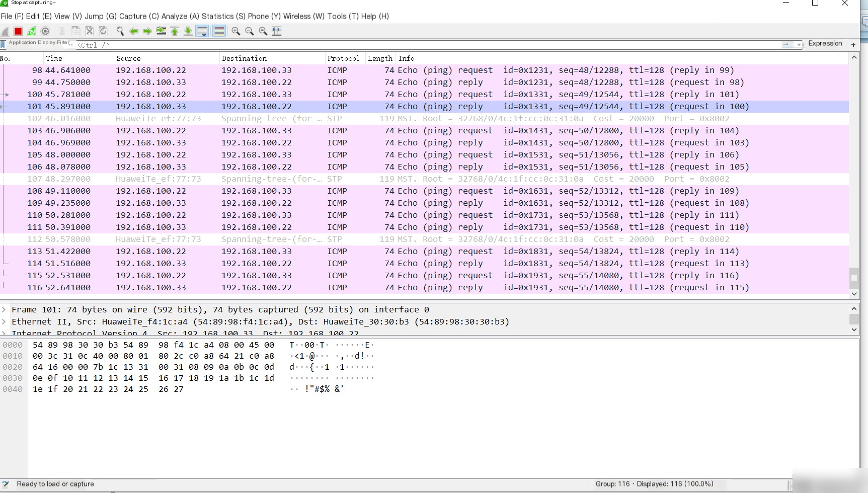Reset text to normal size

[263, 31]
